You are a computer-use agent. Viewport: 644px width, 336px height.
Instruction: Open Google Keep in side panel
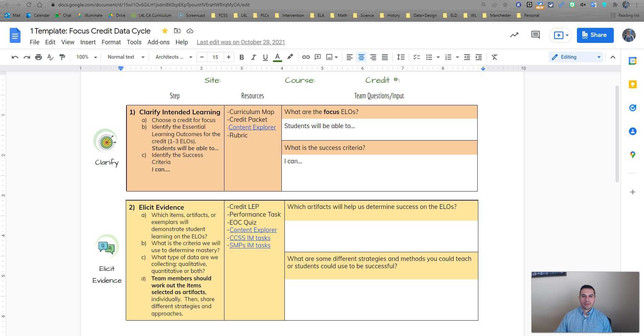tap(633, 85)
